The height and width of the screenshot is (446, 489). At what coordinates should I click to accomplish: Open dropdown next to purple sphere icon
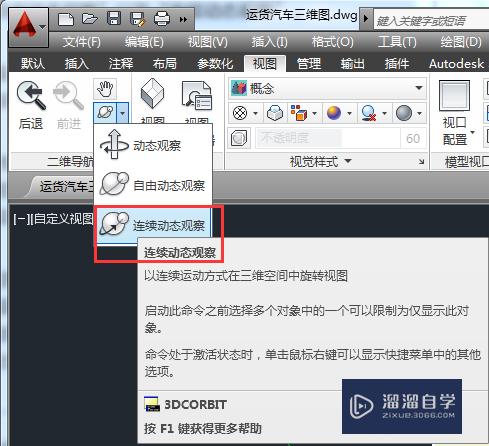point(349,113)
